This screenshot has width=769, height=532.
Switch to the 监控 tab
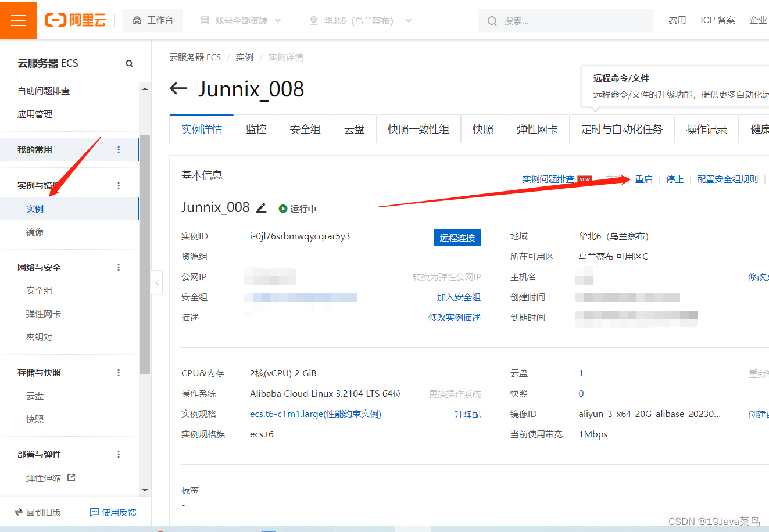click(x=256, y=129)
